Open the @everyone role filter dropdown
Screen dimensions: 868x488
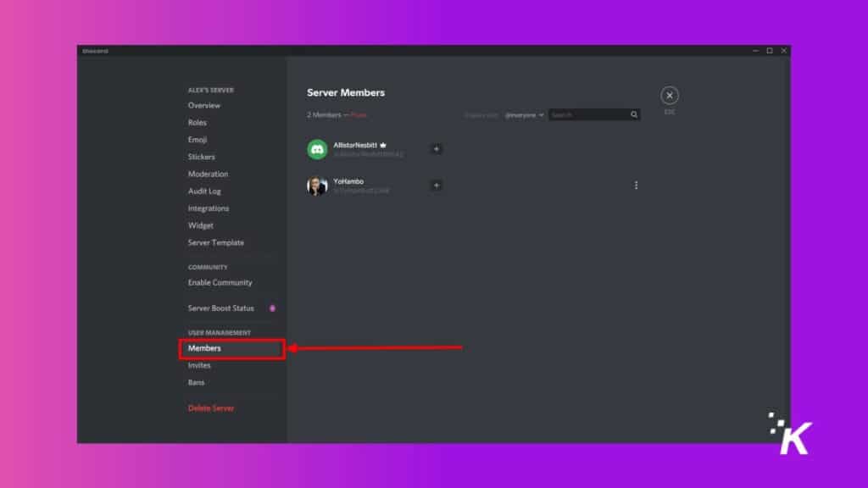pos(524,115)
